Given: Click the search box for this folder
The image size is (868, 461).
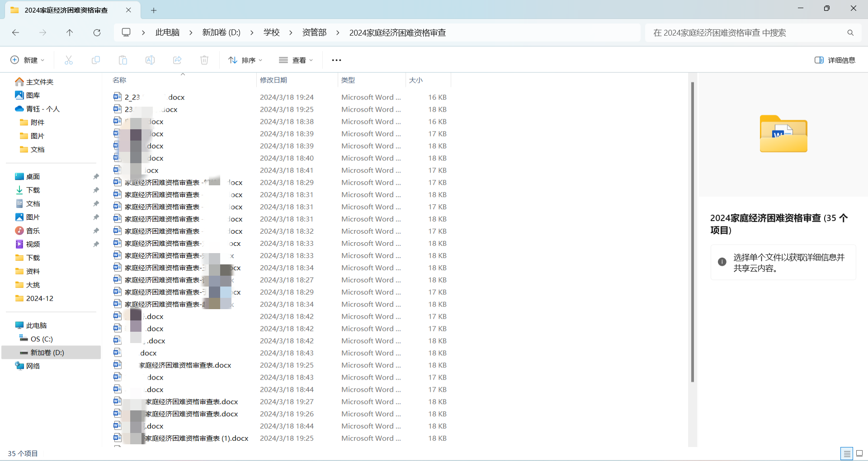Looking at the screenshot, I should [746, 33].
